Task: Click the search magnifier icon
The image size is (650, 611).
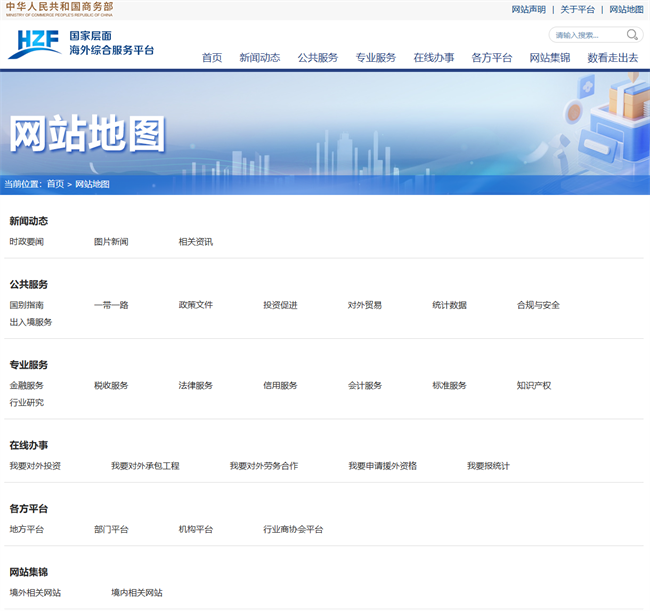Action: 635,35
